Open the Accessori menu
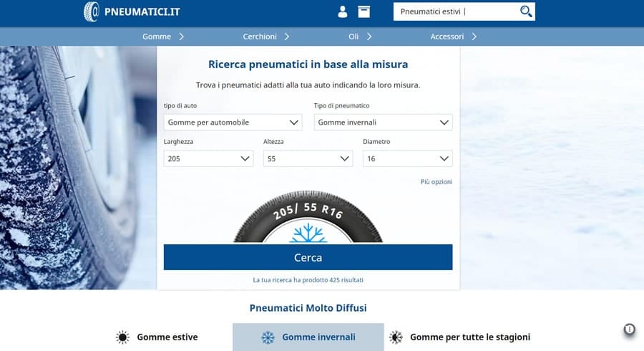The width and height of the screenshot is (644, 351). [453, 37]
